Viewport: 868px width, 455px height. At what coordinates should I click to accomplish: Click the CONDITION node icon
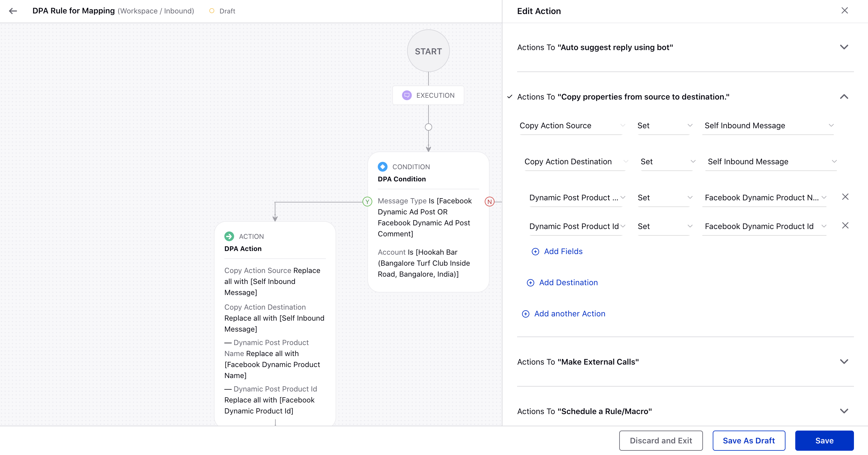click(x=382, y=166)
